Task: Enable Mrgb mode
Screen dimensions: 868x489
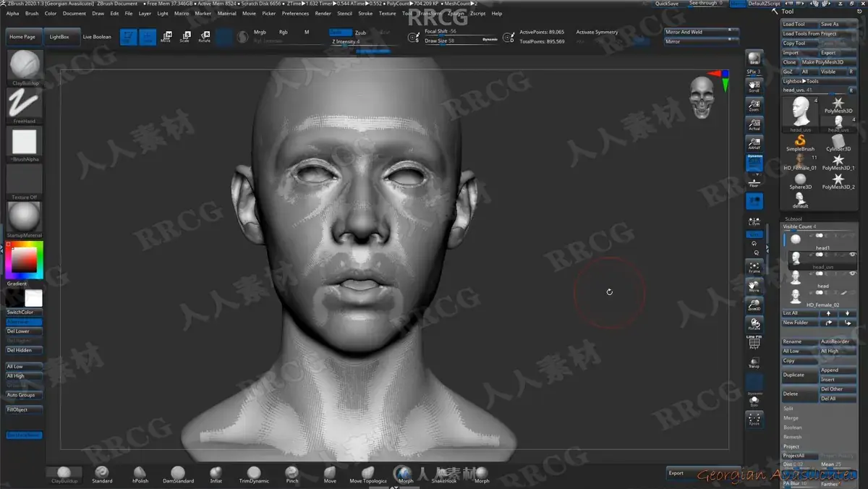Action: tap(260, 33)
